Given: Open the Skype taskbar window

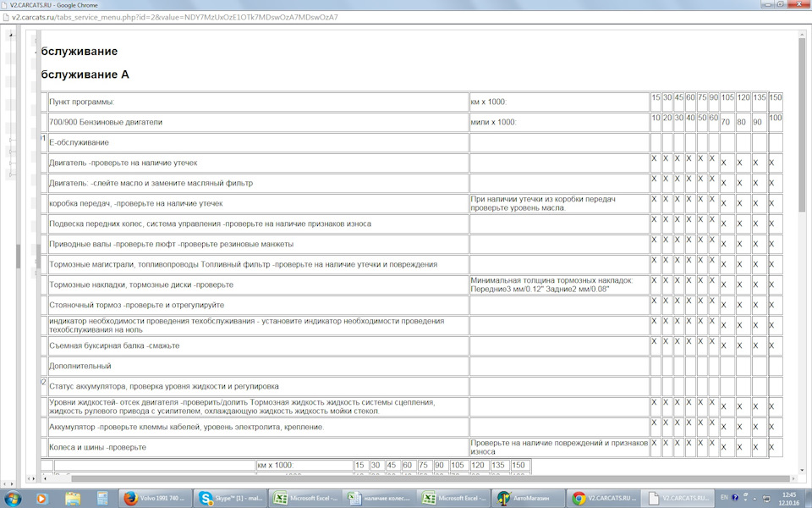Looking at the screenshot, I should click(229, 499).
